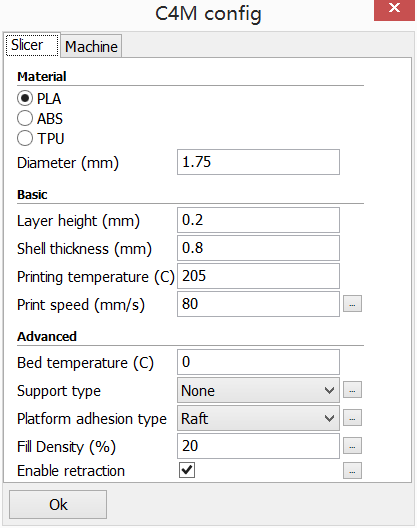Screen dimensions: 417x528
Task: Open extra settings button beside Support type
Action: pos(352,390)
